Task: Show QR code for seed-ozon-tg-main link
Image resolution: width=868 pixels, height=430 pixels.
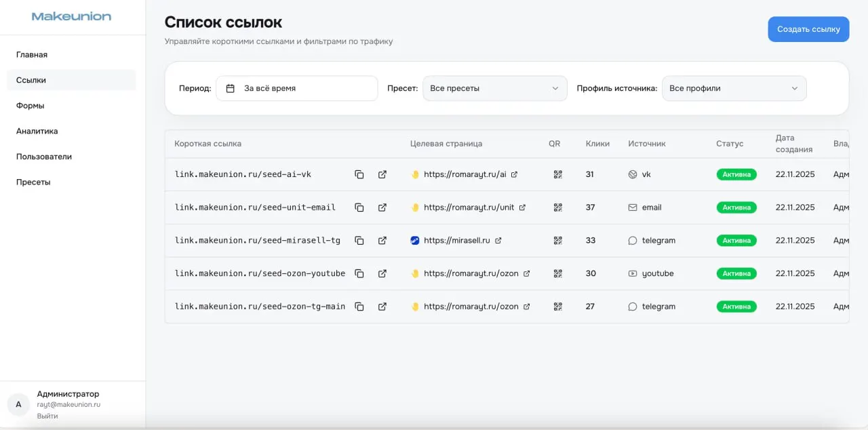Action: click(x=558, y=307)
